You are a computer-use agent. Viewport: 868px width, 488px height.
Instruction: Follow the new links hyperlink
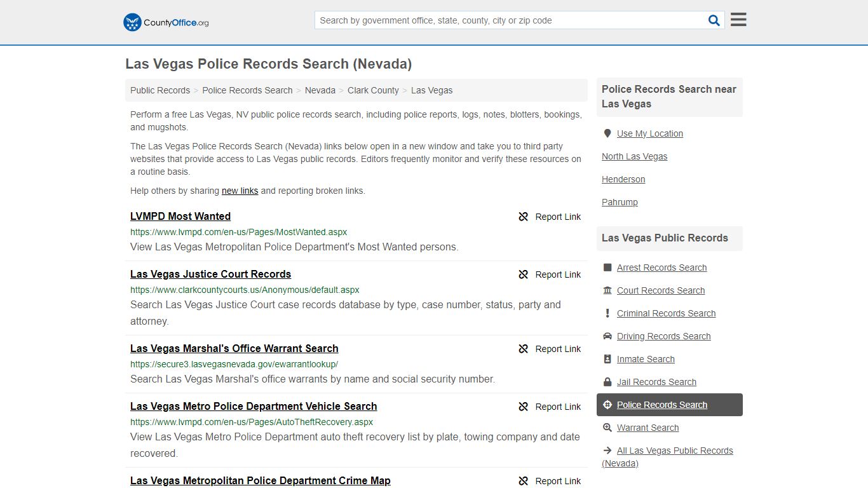(x=240, y=191)
